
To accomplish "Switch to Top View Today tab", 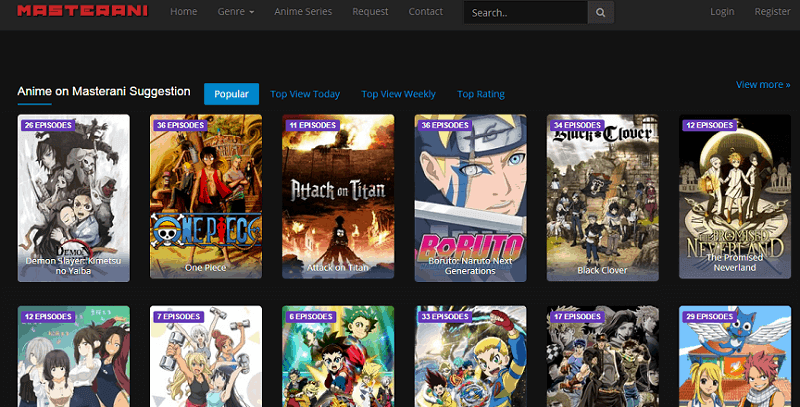I will [x=305, y=94].
